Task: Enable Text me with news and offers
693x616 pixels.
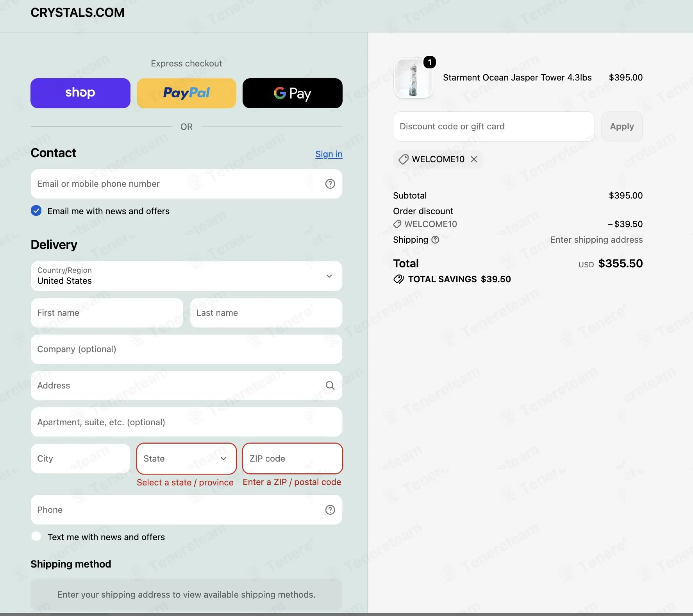Action: pos(36,536)
